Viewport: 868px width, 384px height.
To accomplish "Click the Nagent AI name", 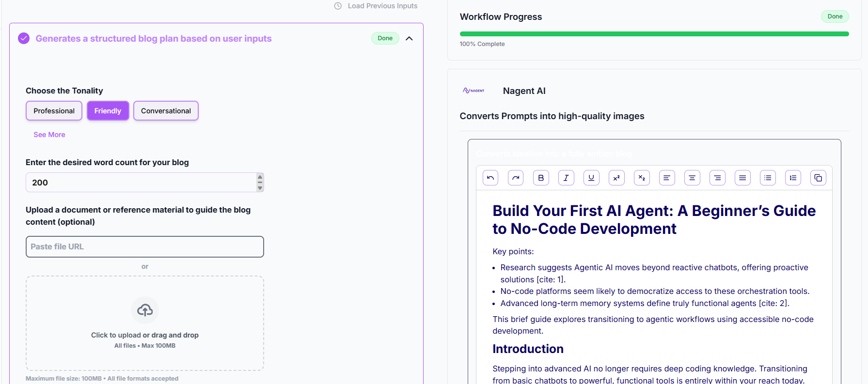I will click(x=524, y=91).
